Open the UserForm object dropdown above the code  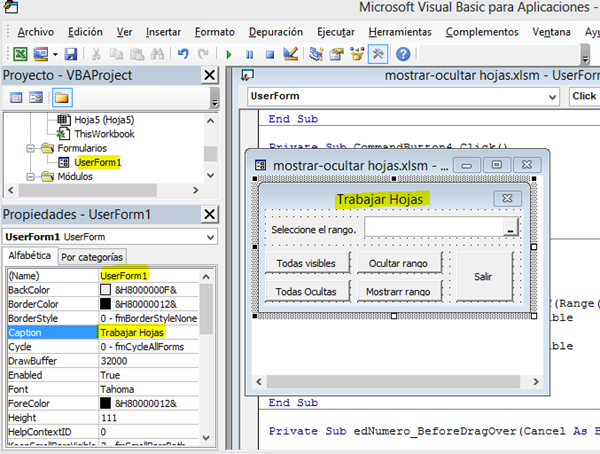coord(548,96)
